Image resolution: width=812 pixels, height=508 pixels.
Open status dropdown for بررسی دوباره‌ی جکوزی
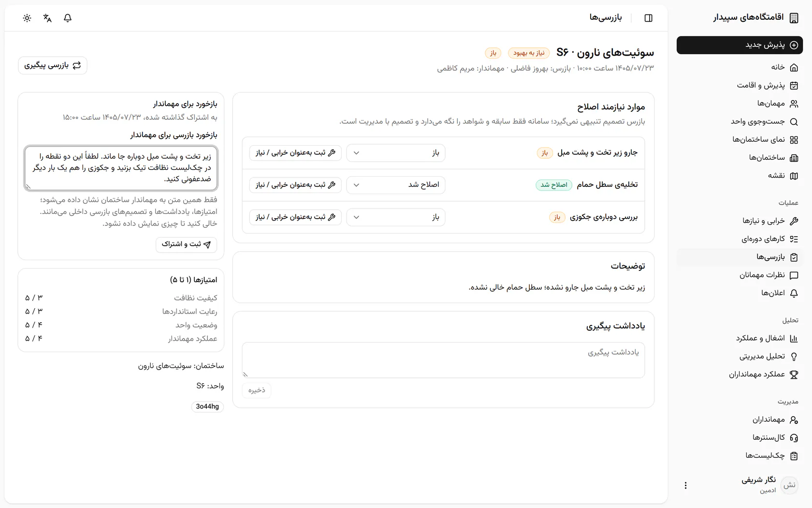point(396,217)
